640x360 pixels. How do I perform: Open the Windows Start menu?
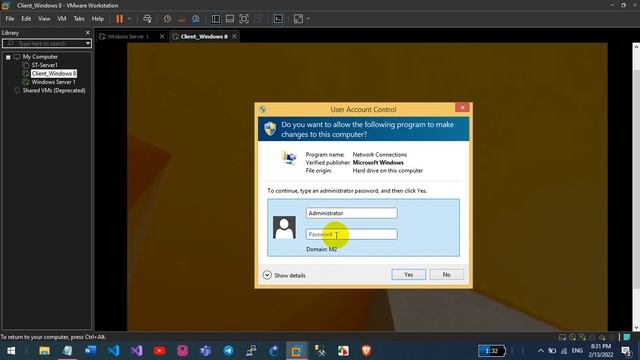[x=11, y=351]
